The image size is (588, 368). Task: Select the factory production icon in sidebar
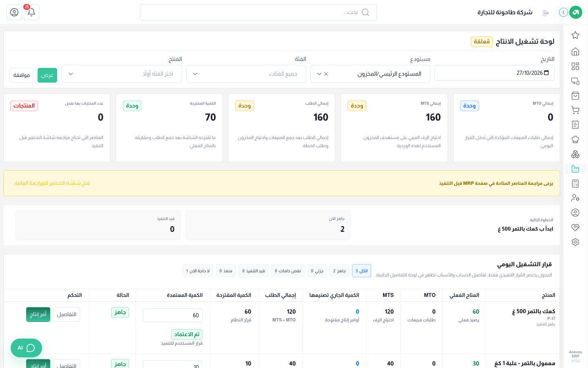pos(575,169)
